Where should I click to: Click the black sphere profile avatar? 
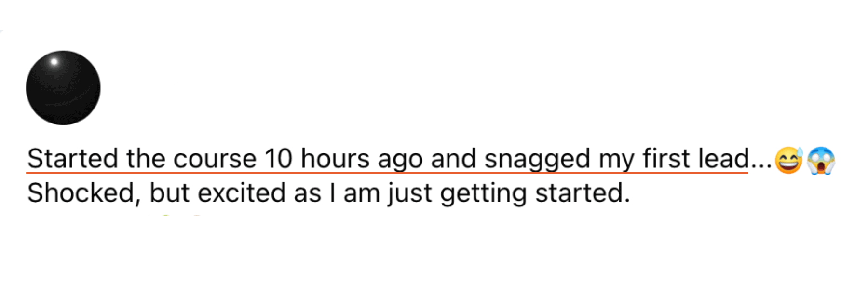(x=63, y=88)
